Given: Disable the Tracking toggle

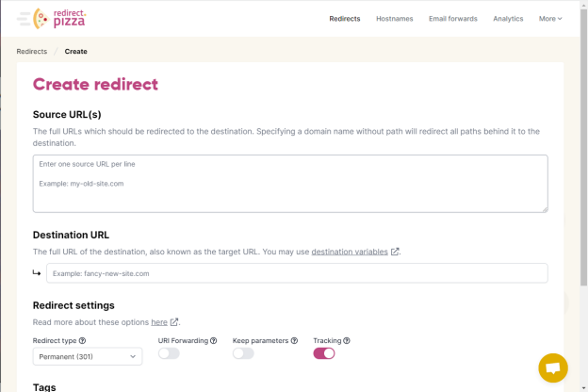Looking at the screenshot, I should [x=324, y=353].
